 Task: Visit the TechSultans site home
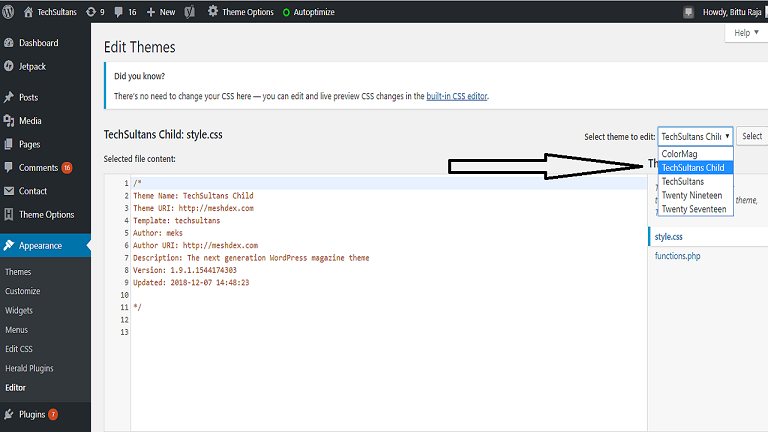[x=28, y=12]
